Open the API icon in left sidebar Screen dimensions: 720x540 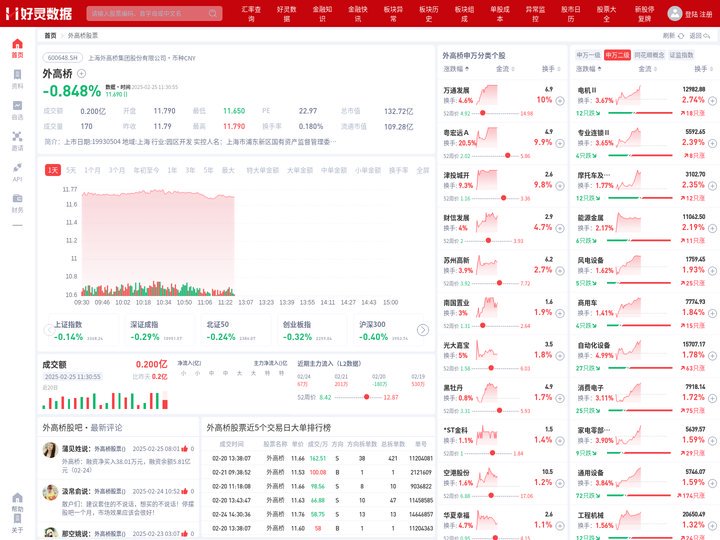[x=17, y=168]
